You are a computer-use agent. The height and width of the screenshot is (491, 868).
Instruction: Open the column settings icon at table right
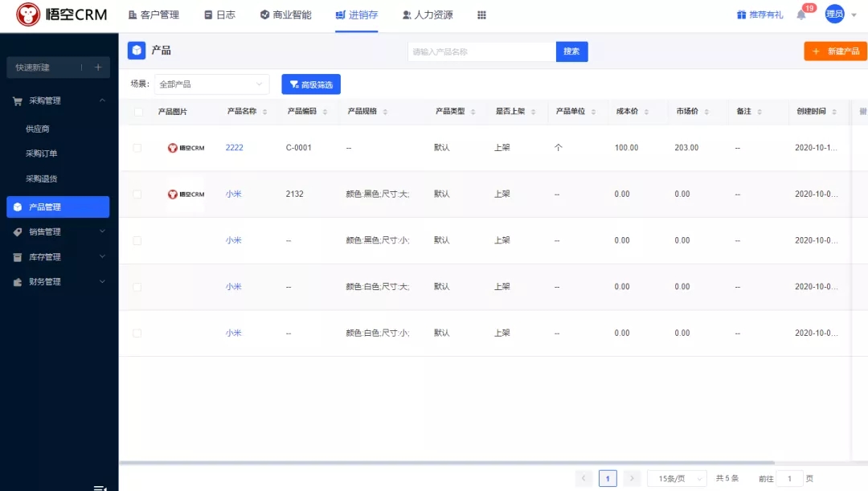click(862, 111)
